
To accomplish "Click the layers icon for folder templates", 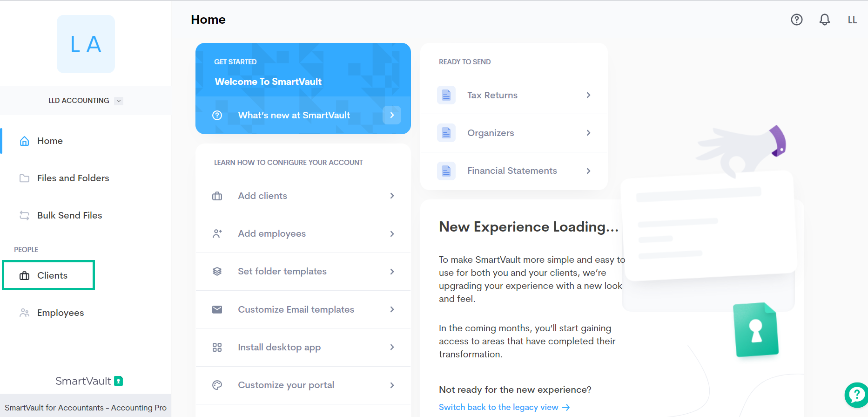I will [x=217, y=272].
